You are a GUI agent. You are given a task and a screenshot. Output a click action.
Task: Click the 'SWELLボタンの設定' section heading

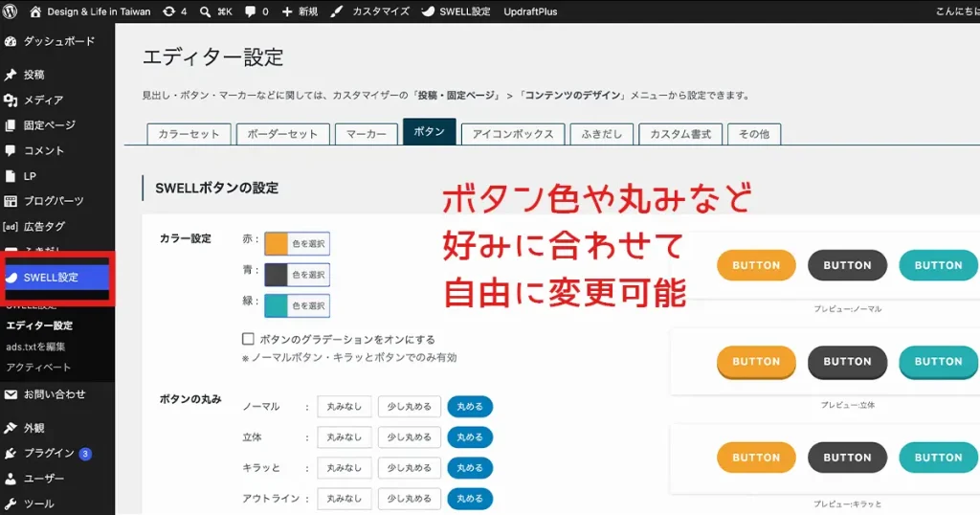217,189
